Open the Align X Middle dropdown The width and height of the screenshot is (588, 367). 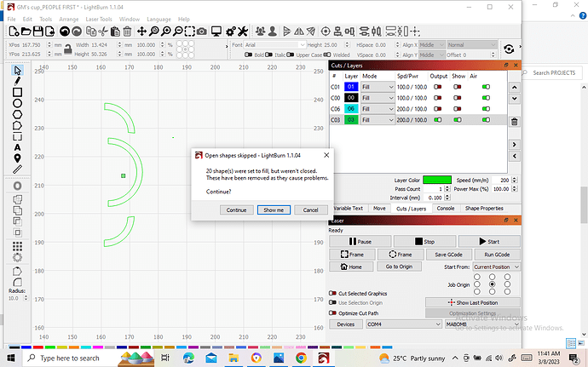pyautogui.click(x=431, y=44)
